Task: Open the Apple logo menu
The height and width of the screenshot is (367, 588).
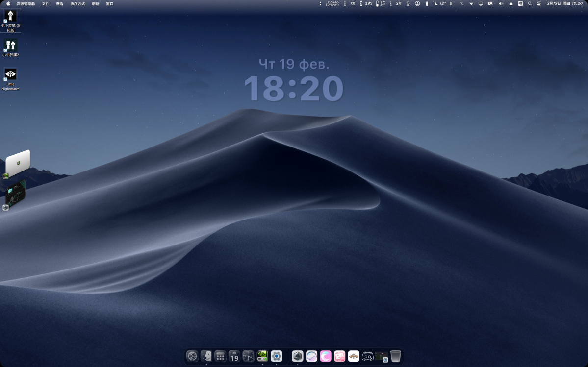Action: 8,3
